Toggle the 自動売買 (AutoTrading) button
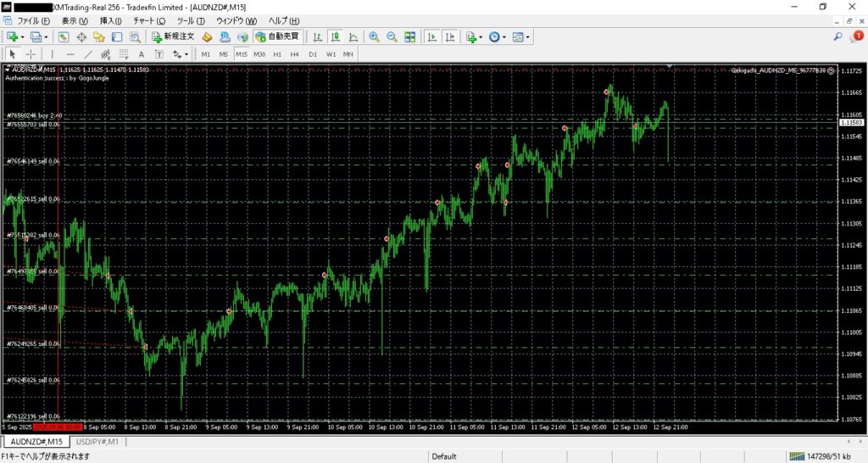868x463 pixels. tap(276, 36)
